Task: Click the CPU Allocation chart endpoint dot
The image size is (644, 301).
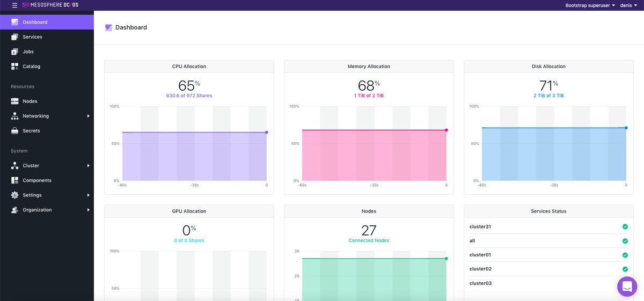Action: (267, 132)
